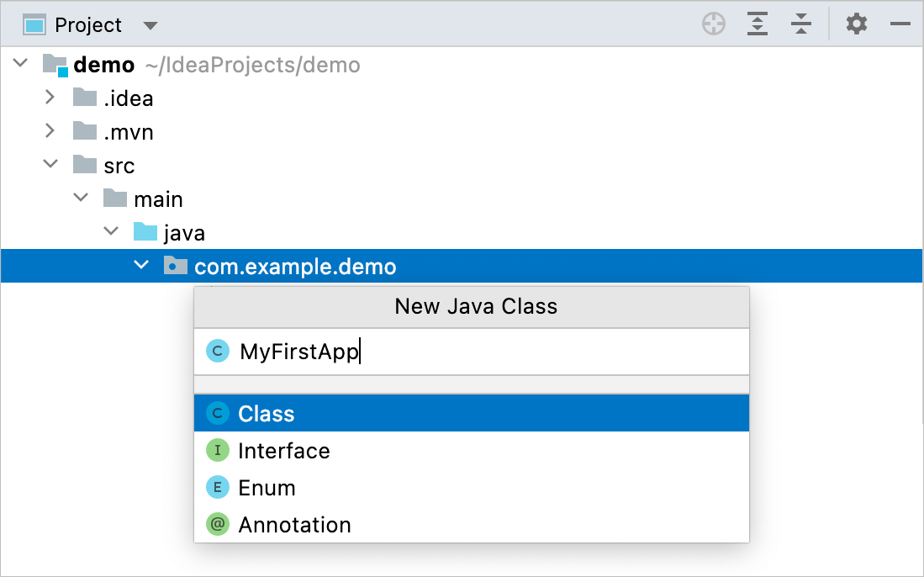Click the Annotation type icon
Viewport: 924px width, 577px height.
(217, 524)
